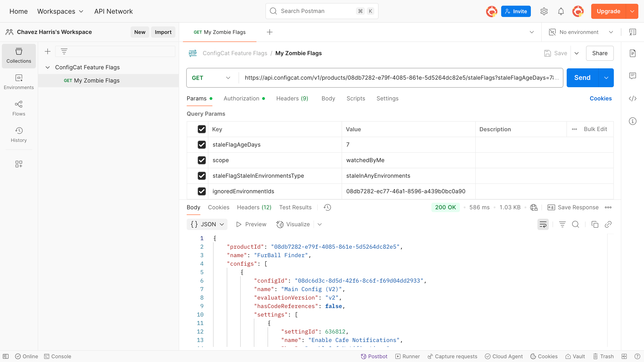Open the Environments sidebar panel
This screenshot has height=362, width=644.
(x=18, y=82)
